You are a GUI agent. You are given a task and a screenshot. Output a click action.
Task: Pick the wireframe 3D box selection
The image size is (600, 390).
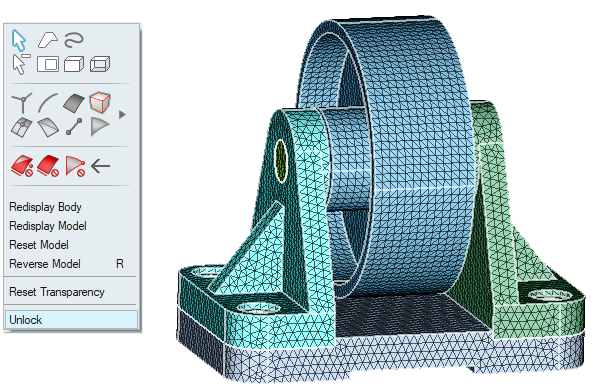(100, 64)
